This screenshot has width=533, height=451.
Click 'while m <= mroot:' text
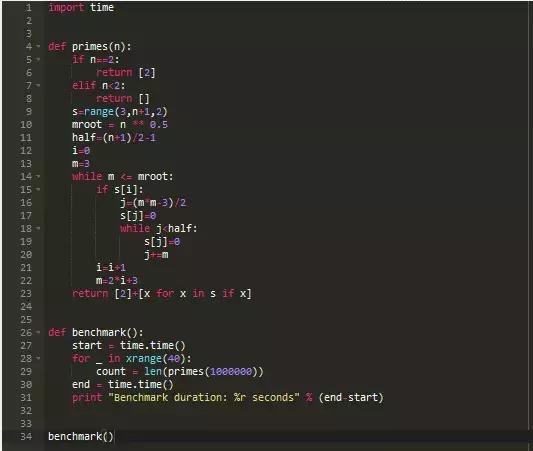[x=123, y=176]
